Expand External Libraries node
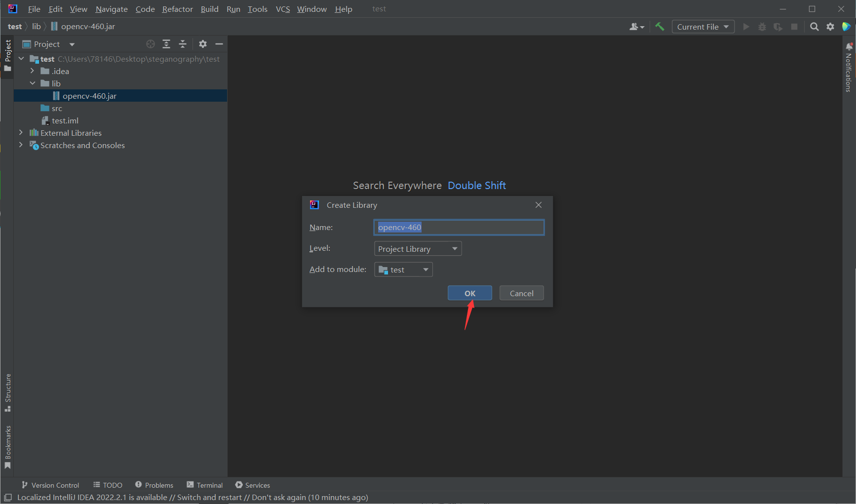Image resolution: width=856 pixels, height=504 pixels. coord(21,133)
